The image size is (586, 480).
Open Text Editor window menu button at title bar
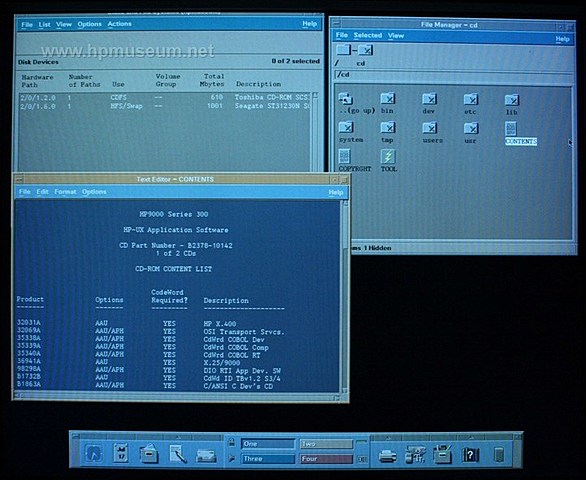pos(18,179)
